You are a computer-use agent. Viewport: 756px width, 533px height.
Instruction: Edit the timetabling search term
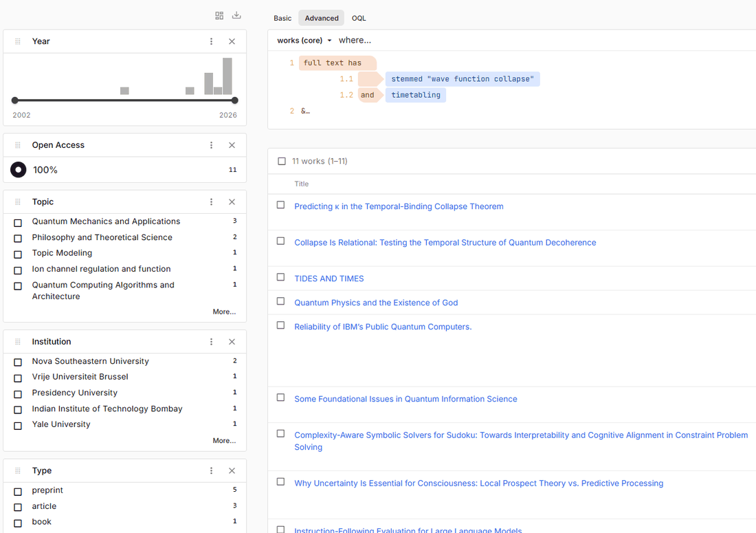click(416, 95)
